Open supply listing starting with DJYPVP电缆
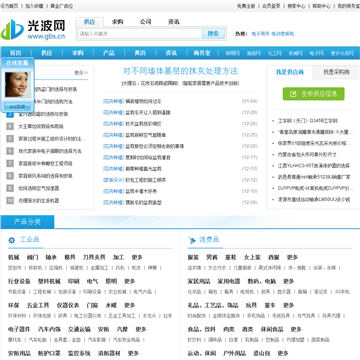Viewport: 360px width, 360px height. click(x=316, y=188)
